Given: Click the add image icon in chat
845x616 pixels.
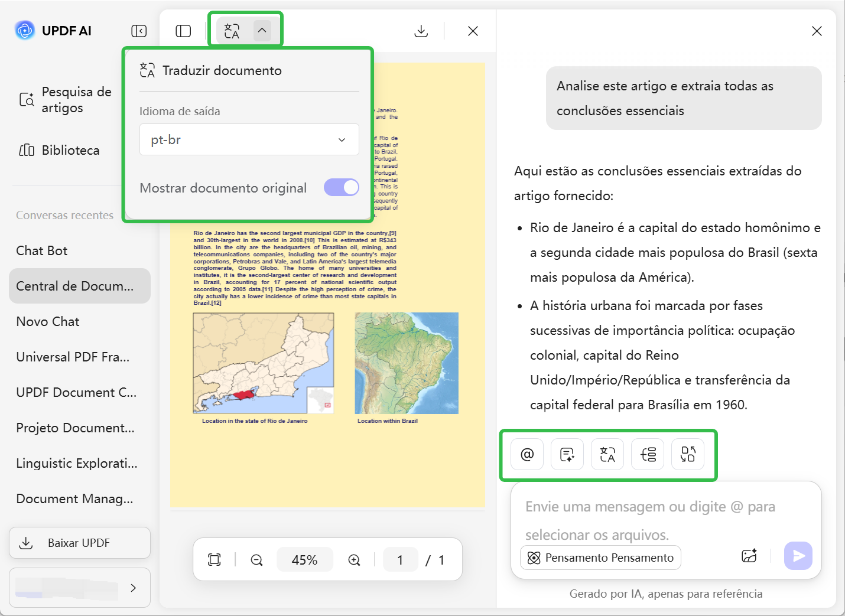Looking at the screenshot, I should pos(749,556).
